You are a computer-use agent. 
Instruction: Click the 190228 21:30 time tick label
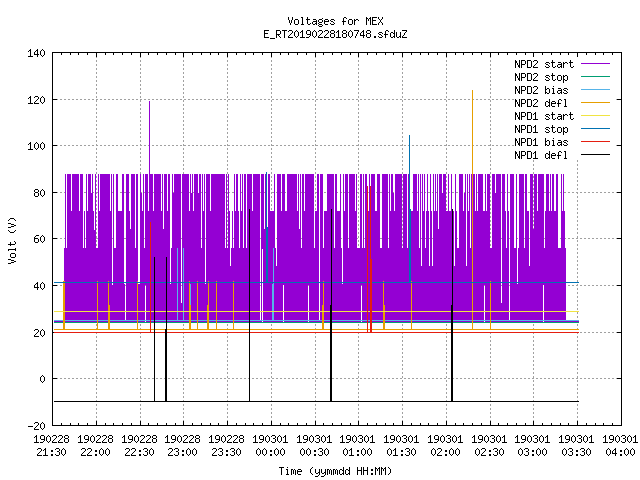(x=51, y=446)
